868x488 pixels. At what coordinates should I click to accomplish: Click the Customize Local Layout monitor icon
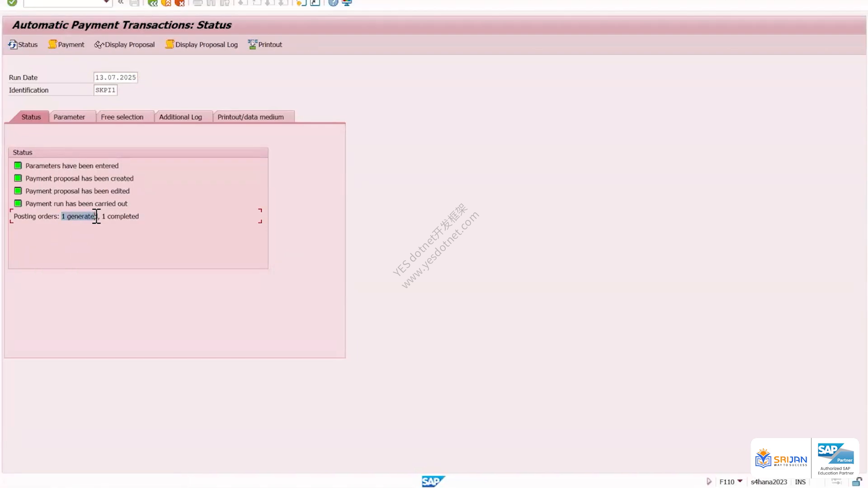pos(347,3)
